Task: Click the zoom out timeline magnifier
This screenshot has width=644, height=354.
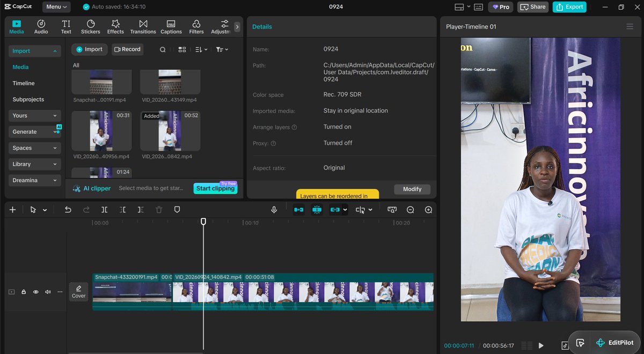Action: [x=411, y=210]
